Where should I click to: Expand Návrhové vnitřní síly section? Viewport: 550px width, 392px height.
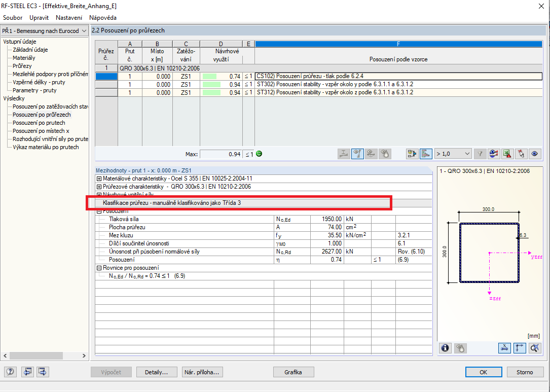coord(99,194)
